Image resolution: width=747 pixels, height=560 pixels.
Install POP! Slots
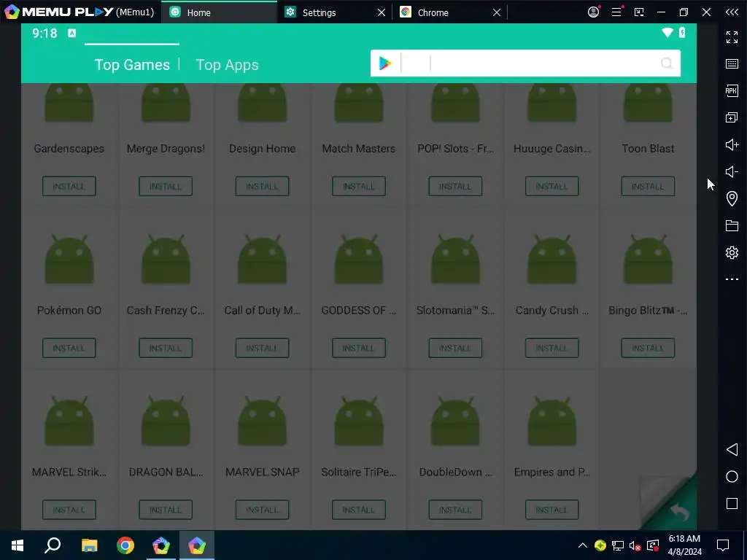click(x=455, y=186)
